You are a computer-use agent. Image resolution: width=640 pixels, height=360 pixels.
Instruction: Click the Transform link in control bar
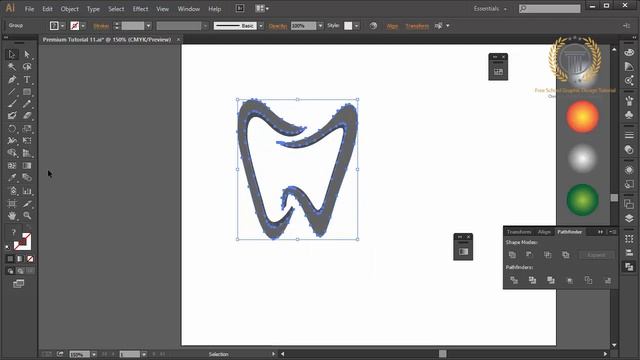point(417,26)
